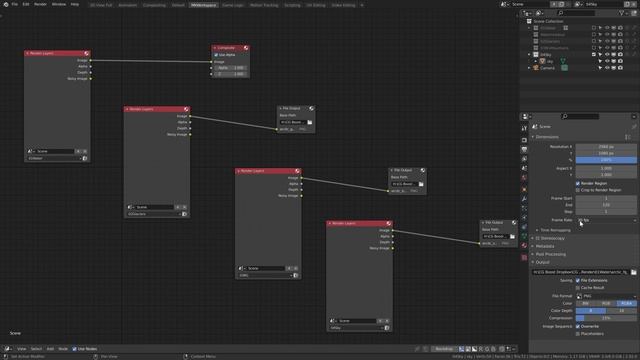Open the Object Constraints tab
This screenshot has height=360, width=640.
(x=524, y=227)
